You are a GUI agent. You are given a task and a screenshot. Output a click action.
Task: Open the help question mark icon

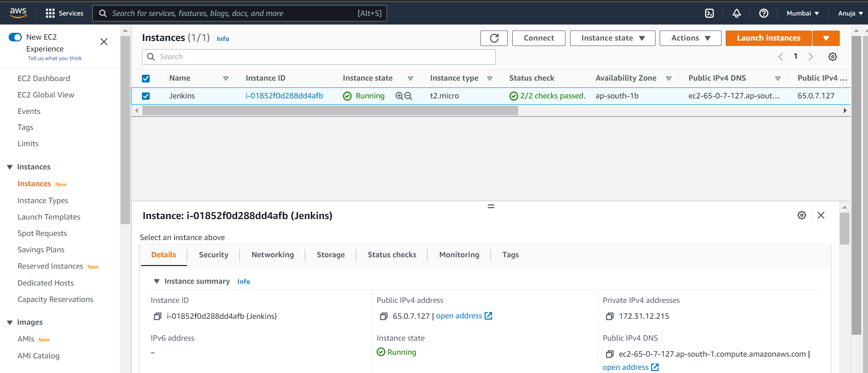[x=764, y=13]
